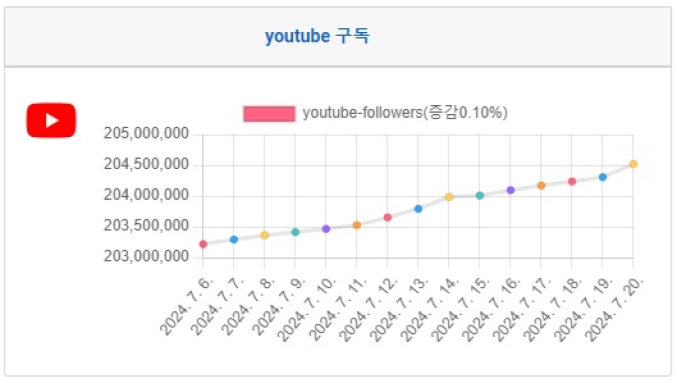Select the 2024. 7. 9. data point

(295, 232)
